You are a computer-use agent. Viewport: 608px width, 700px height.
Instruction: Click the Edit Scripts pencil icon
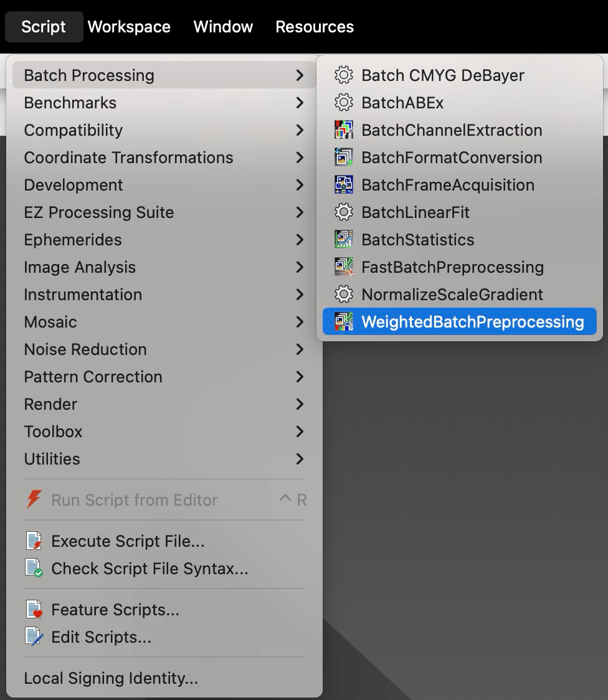[34, 637]
